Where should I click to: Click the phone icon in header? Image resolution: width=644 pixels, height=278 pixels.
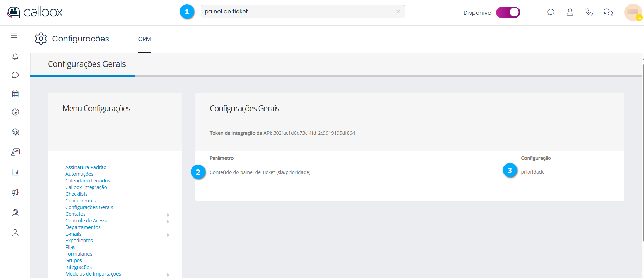click(589, 12)
